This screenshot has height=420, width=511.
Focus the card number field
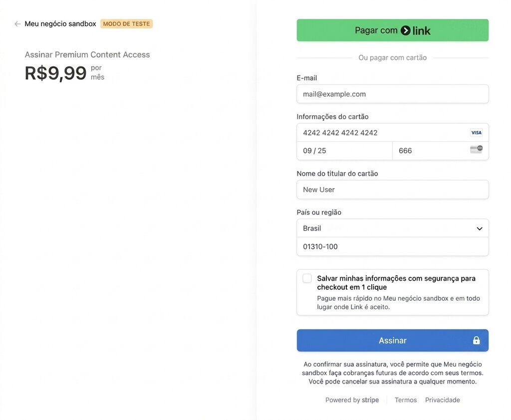tap(392, 132)
